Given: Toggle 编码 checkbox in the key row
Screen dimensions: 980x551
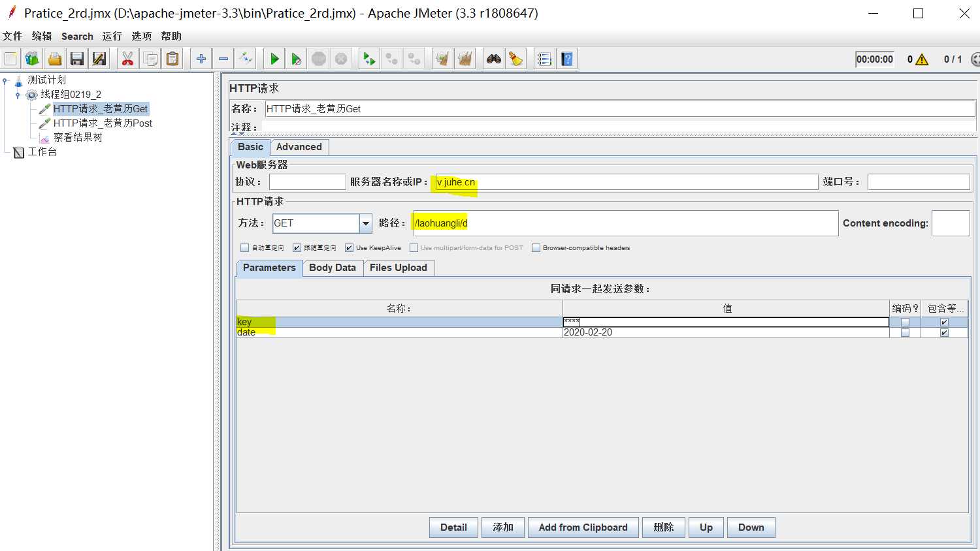Looking at the screenshot, I should point(905,323).
